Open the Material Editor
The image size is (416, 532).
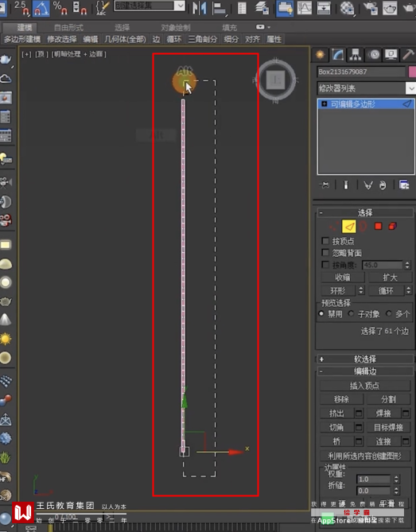347,8
